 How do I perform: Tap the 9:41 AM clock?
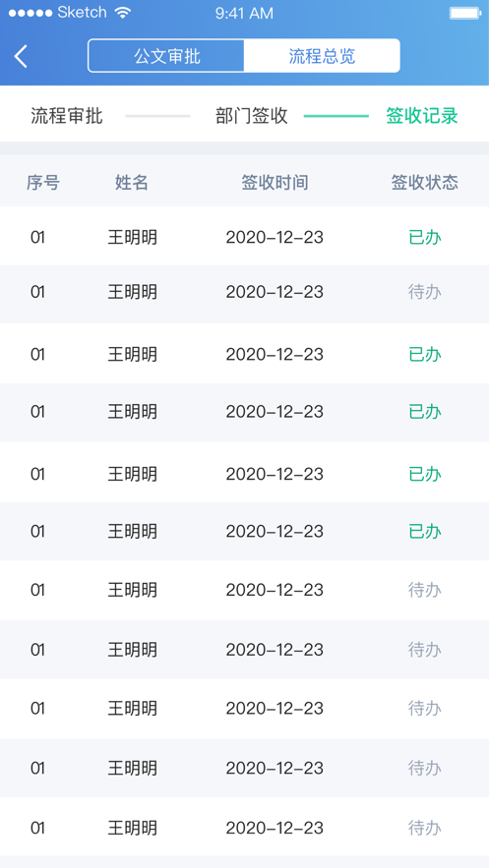(244, 14)
